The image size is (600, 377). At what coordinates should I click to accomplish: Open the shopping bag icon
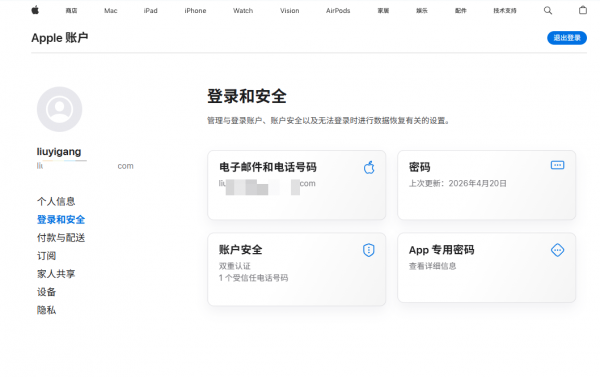[x=582, y=10]
